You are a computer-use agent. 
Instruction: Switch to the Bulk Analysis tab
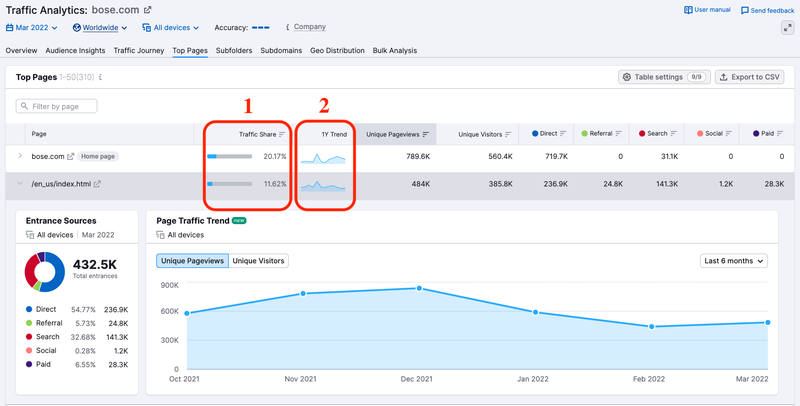394,50
